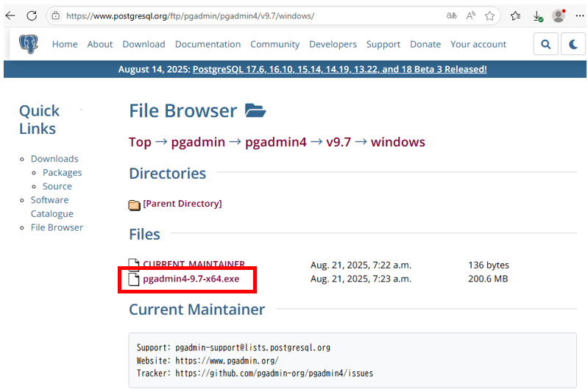This screenshot has height=392, width=588.
Task: Open the Developers menu item
Action: (333, 44)
